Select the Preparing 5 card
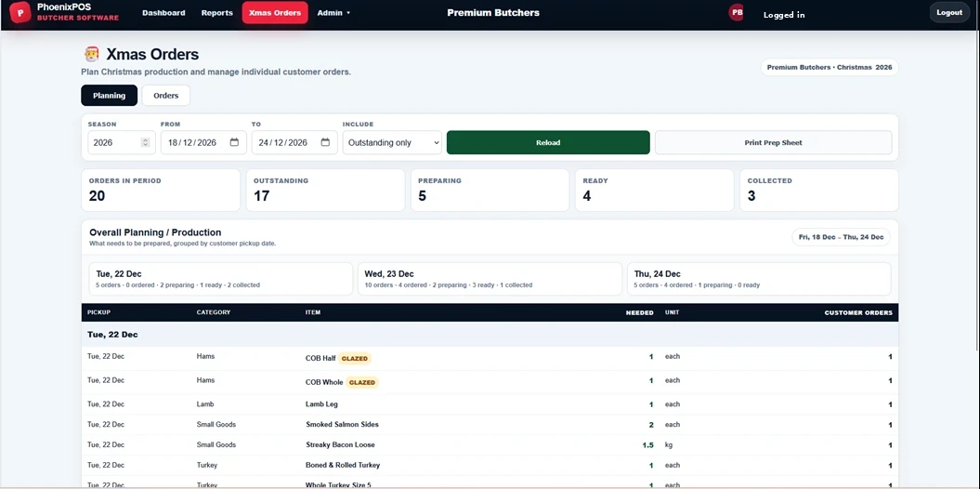The width and height of the screenshot is (980, 489). point(490,190)
